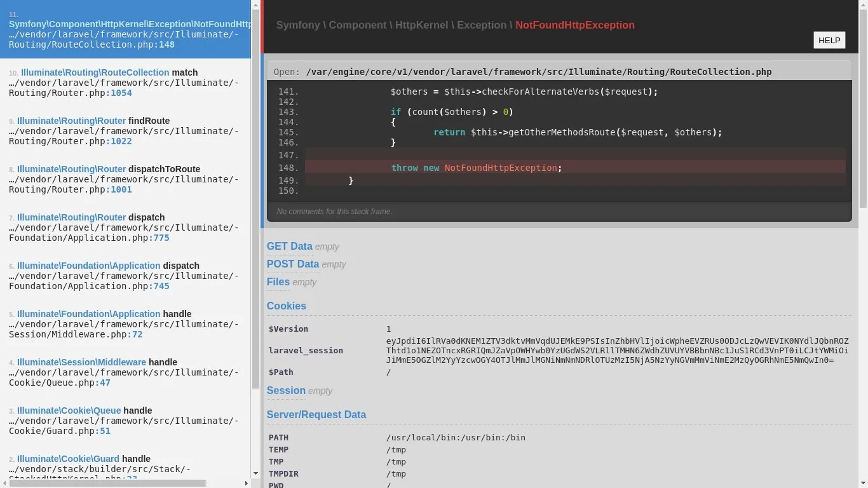Click the TEMP server variable key
Viewport: 868px width, 488px height.
pos(278,450)
